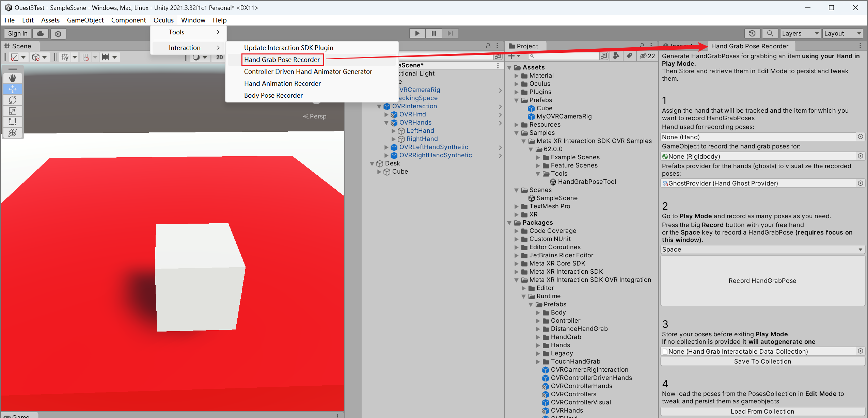Toggle grid visibility button in Scene toolbar
Image resolution: width=868 pixels, height=418 pixels.
(x=65, y=57)
